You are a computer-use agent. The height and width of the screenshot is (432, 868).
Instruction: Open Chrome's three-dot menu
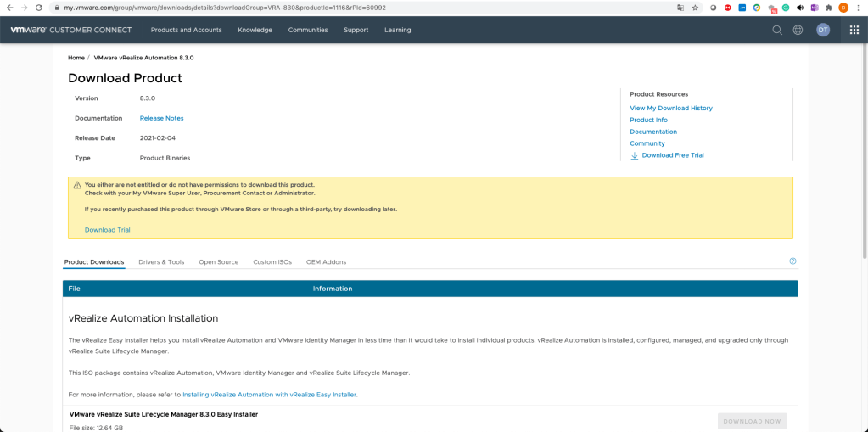pos(858,7)
